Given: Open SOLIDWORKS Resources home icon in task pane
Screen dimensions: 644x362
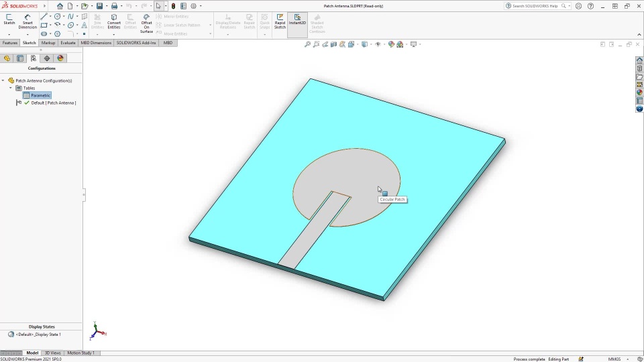Looking at the screenshot, I should pos(639,61).
